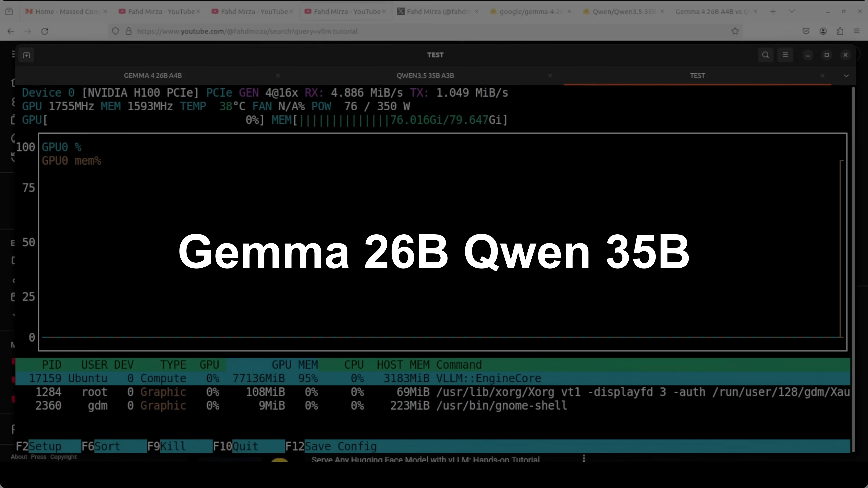This screenshot has width=868, height=488.
Task: Open a new terminal tab
Action: pos(27,55)
